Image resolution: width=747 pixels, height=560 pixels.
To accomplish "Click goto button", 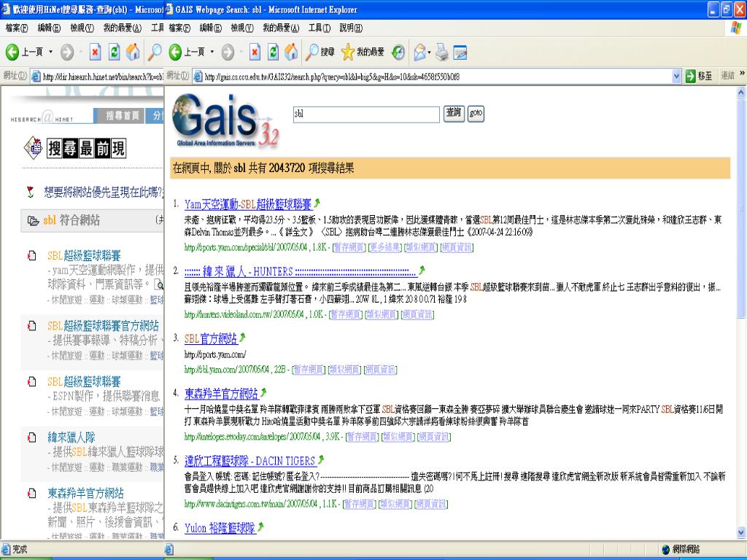I will point(476,113).
